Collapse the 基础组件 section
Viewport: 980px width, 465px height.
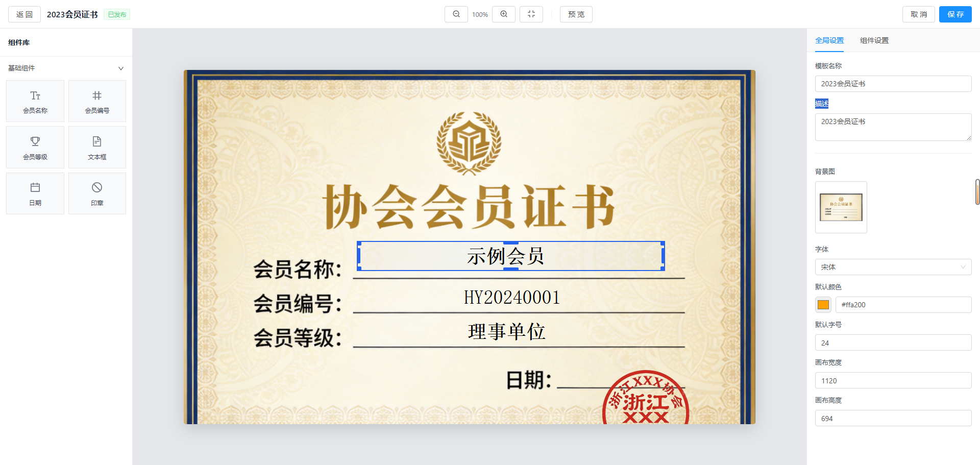[x=121, y=68]
